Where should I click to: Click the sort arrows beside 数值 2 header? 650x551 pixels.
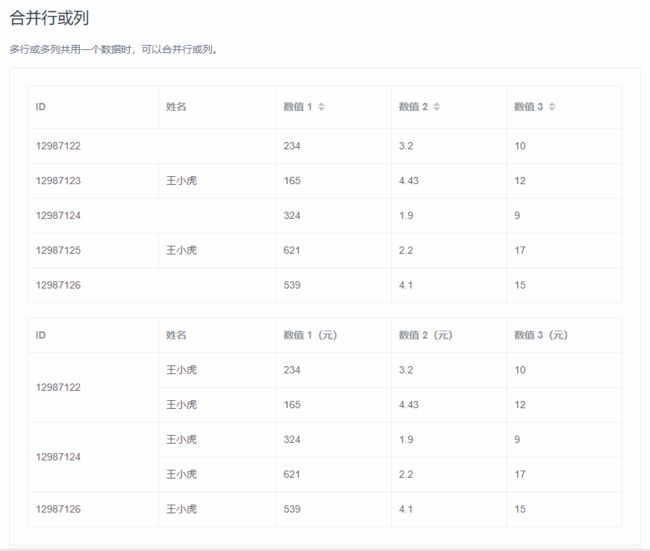click(437, 107)
